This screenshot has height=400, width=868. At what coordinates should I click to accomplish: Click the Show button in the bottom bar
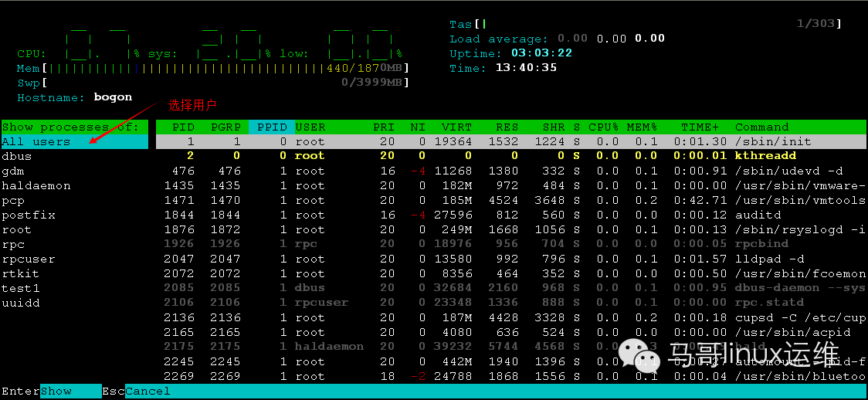[x=71, y=392]
